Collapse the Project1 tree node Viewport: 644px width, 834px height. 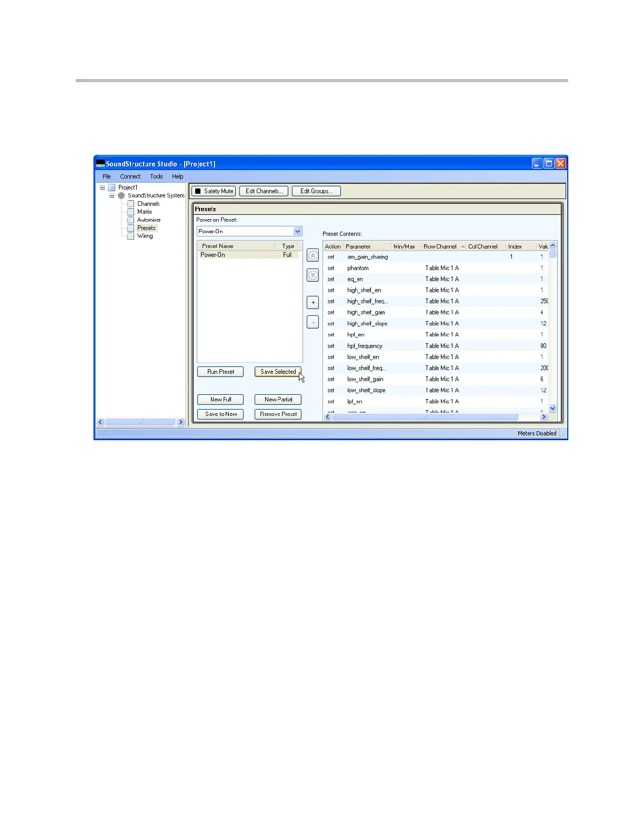coord(102,187)
